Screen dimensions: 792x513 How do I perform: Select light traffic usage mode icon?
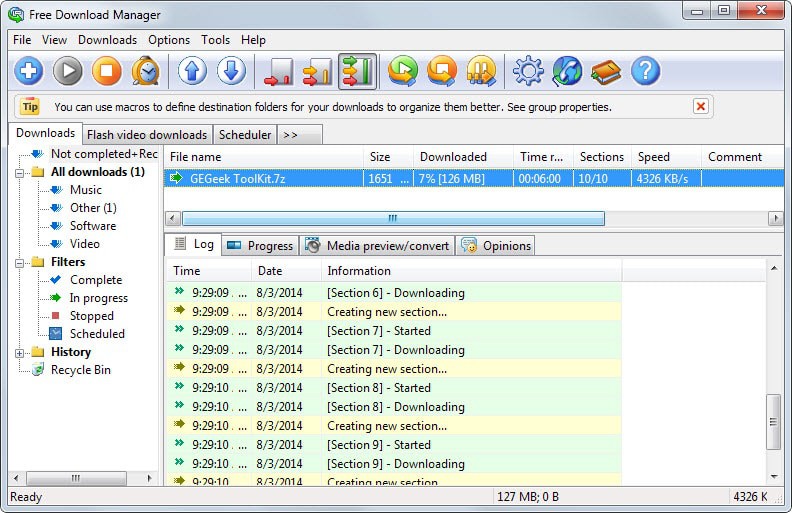pyautogui.click(x=278, y=71)
